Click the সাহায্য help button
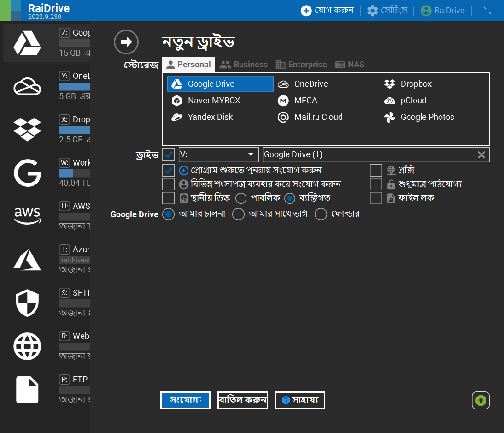 pyautogui.click(x=300, y=401)
